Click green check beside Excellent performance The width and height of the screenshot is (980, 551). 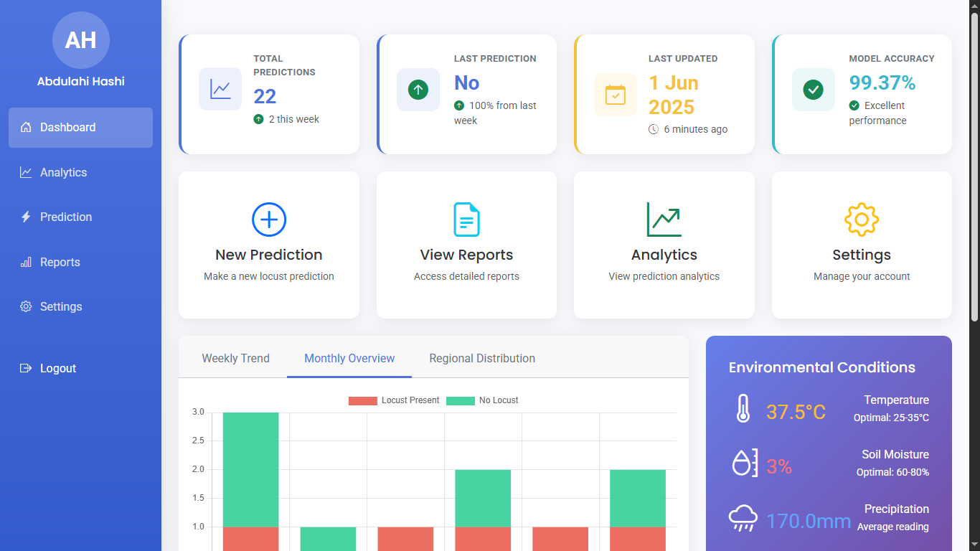tap(854, 105)
